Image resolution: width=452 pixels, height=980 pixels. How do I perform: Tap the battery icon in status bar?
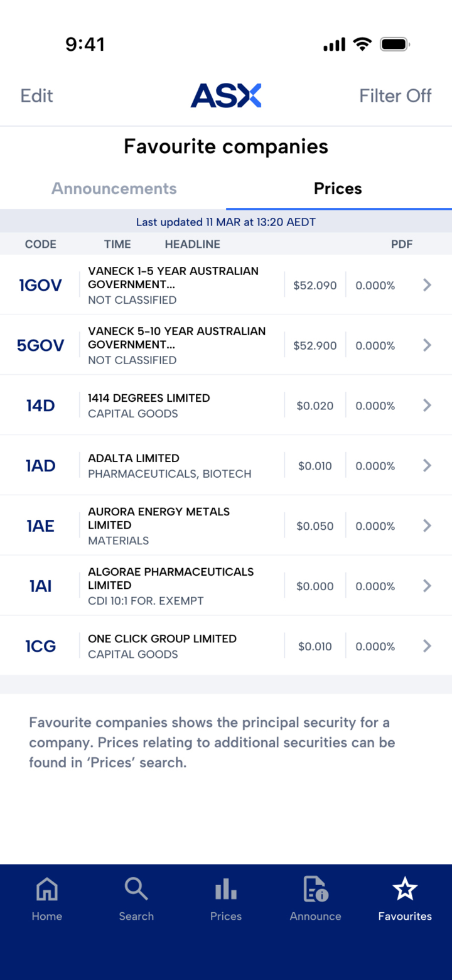point(395,44)
